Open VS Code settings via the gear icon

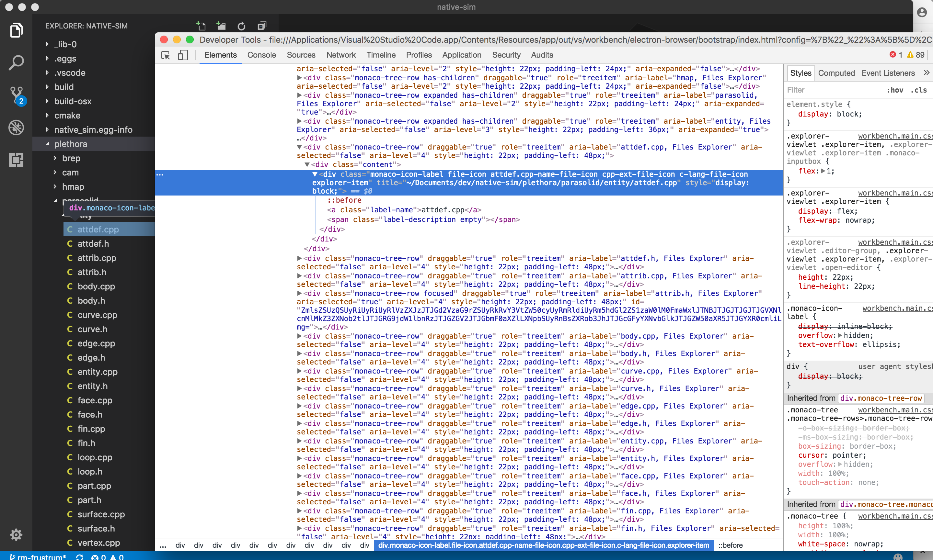tap(16, 535)
